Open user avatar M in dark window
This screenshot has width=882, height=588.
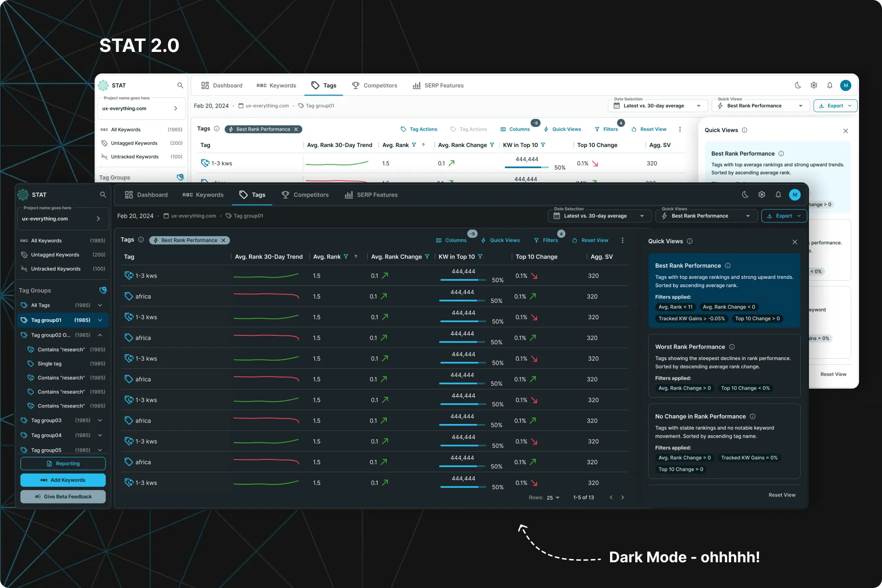pos(795,195)
